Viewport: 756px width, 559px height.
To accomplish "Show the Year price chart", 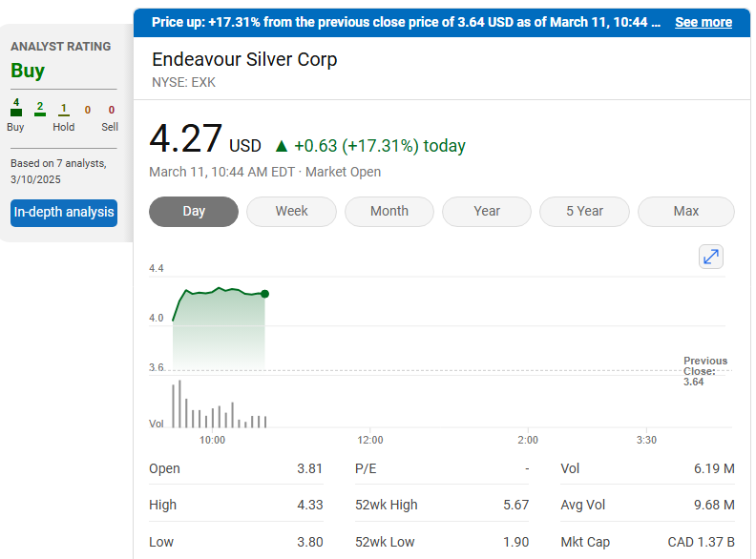I will coord(487,212).
